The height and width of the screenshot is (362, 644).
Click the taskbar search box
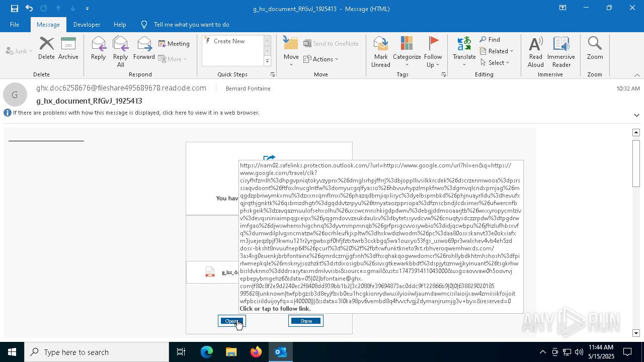(x=97, y=352)
